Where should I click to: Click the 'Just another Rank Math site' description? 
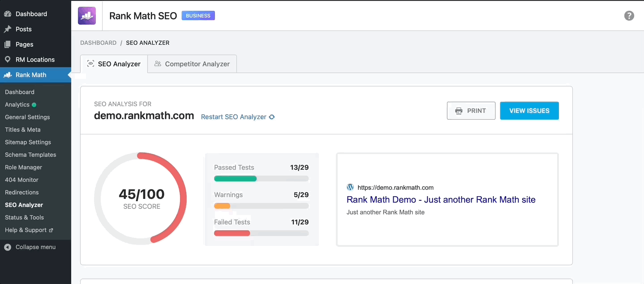386,212
